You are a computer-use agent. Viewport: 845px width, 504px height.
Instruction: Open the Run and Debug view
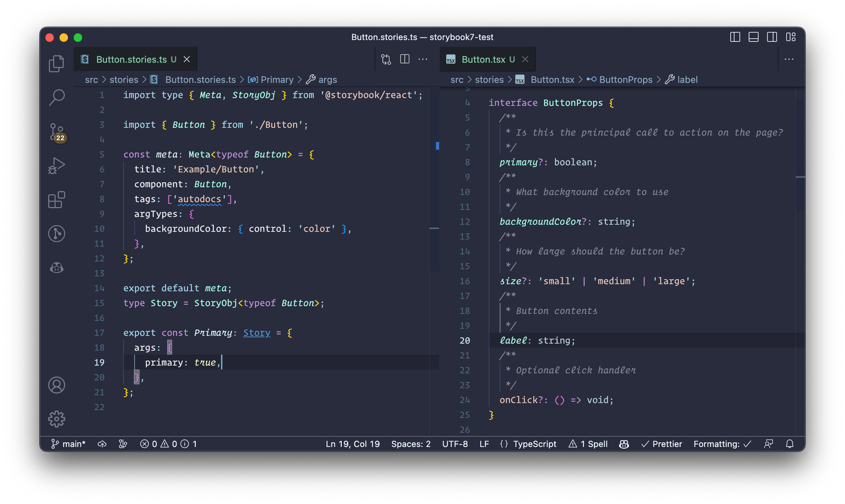(56, 165)
